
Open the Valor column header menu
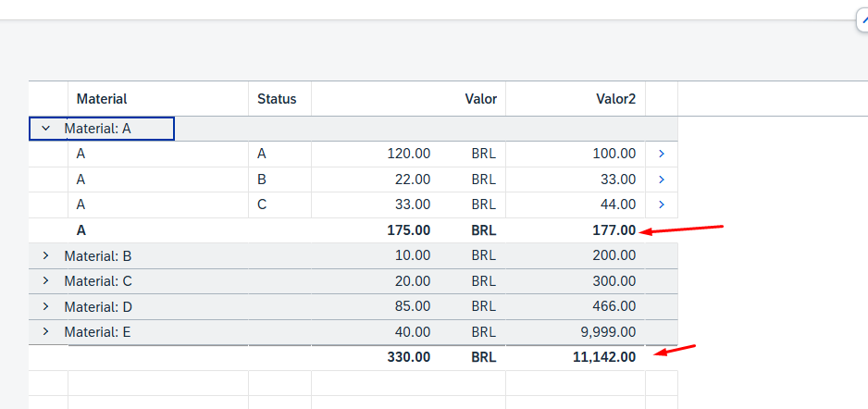coord(480,99)
